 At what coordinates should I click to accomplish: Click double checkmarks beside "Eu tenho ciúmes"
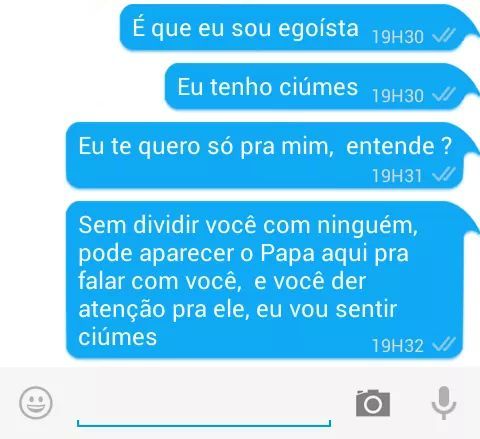[x=444, y=95]
